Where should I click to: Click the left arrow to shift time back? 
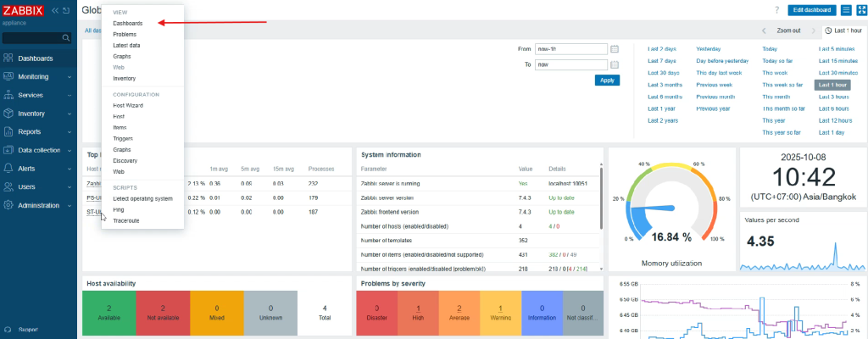click(x=764, y=31)
